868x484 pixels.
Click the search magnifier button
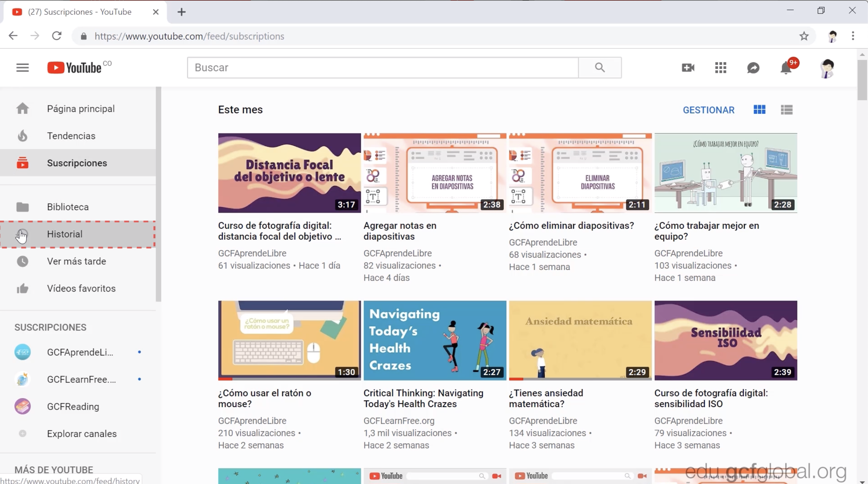(x=600, y=68)
